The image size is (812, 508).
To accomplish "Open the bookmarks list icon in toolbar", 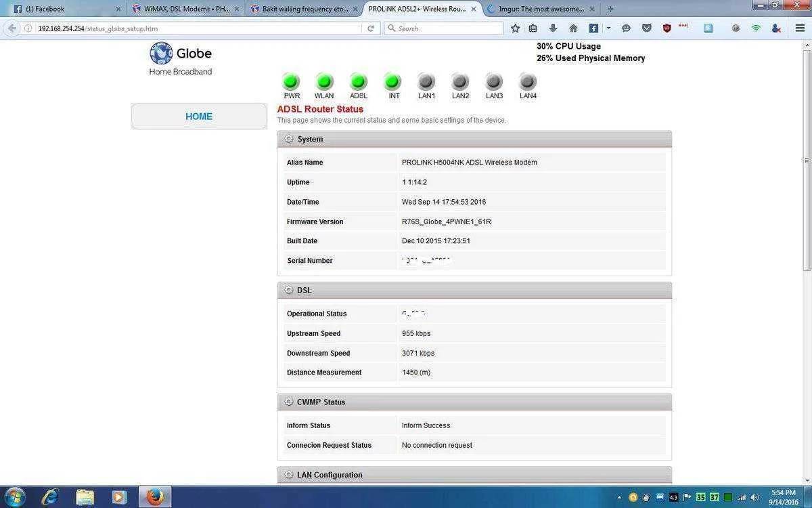I will click(533, 28).
